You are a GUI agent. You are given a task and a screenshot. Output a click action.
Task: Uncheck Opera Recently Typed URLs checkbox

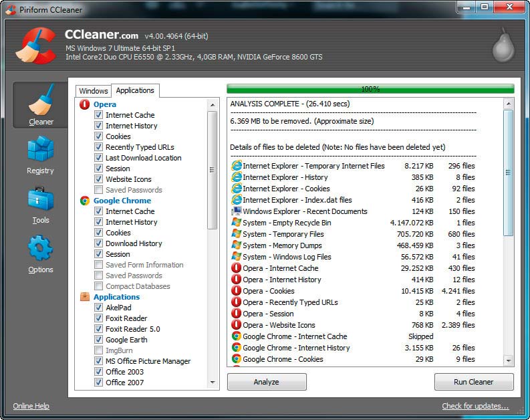(x=98, y=147)
